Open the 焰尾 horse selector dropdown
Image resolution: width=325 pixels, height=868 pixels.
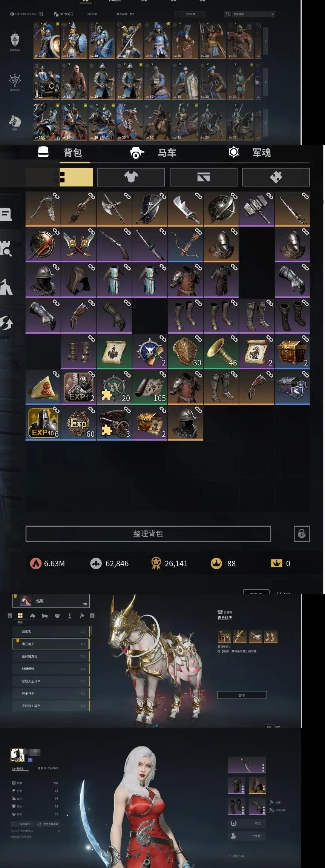point(51,601)
